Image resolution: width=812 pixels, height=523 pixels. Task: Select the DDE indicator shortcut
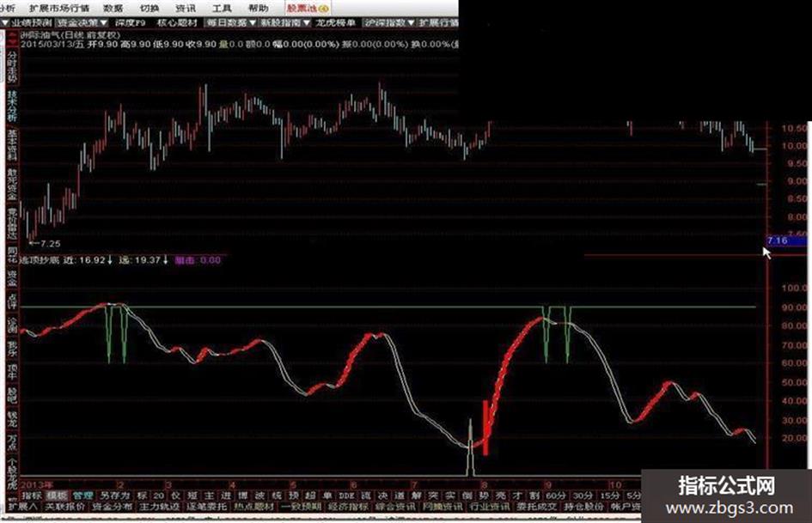click(346, 496)
